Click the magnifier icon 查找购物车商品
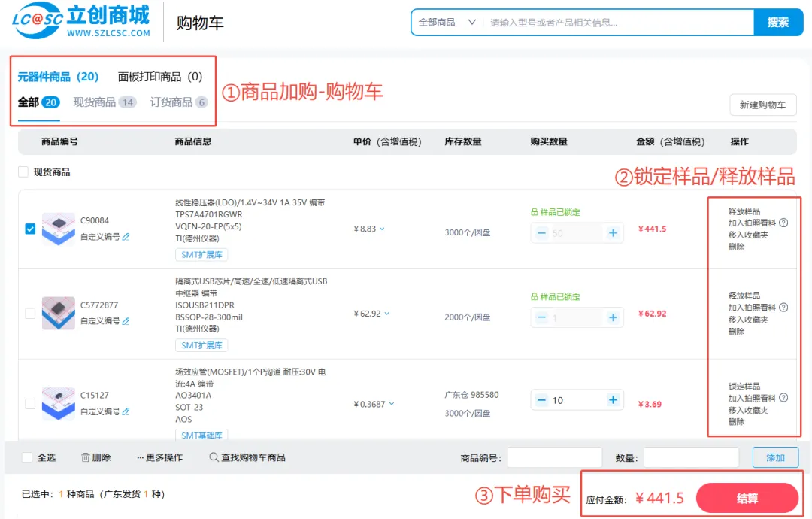Image resolution: width=812 pixels, height=519 pixels. pyautogui.click(x=214, y=457)
